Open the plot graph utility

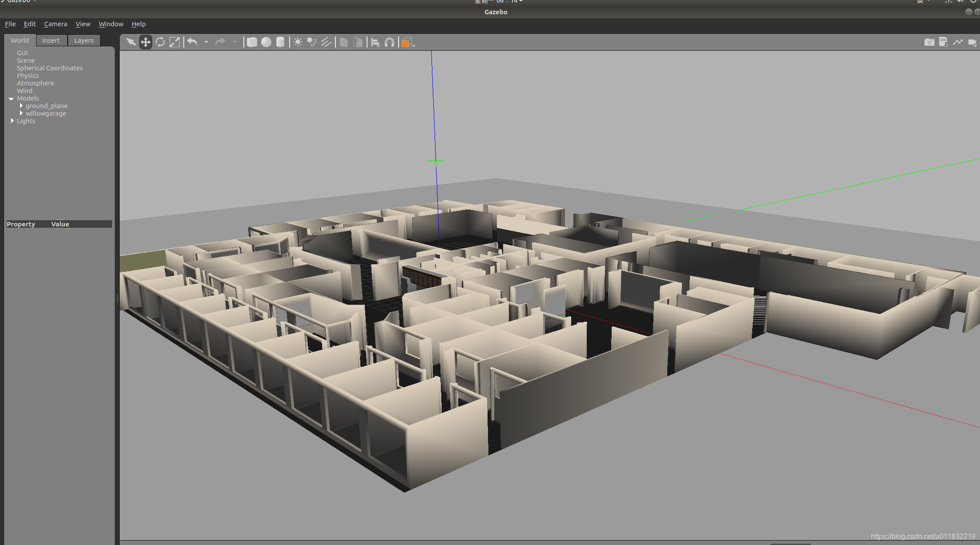pos(958,42)
